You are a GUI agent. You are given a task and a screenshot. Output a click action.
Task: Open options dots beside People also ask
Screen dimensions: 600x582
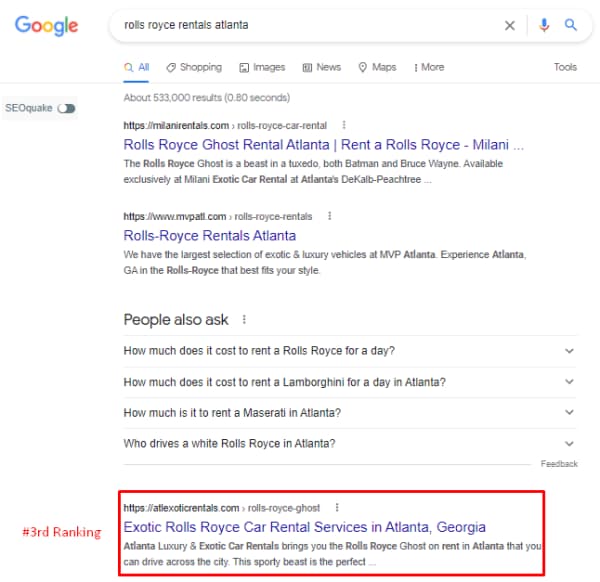[x=244, y=319]
